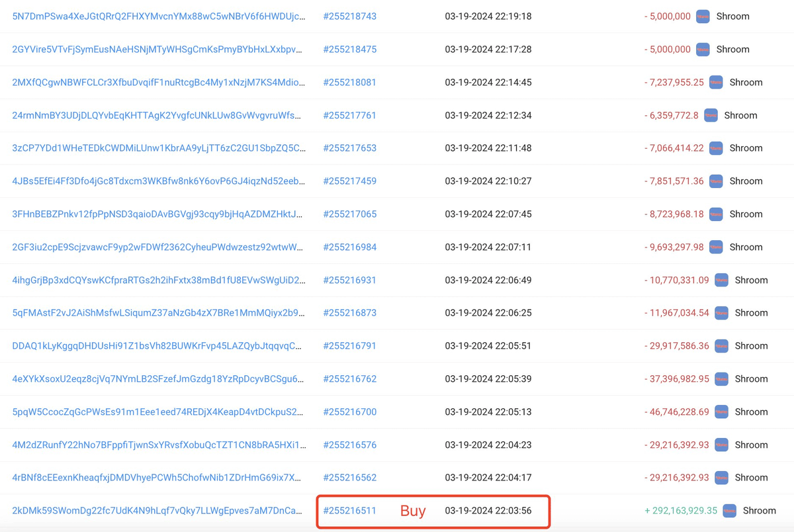This screenshot has width=794, height=532.
Task: Click the Buy label in the red box
Action: pyautogui.click(x=413, y=511)
